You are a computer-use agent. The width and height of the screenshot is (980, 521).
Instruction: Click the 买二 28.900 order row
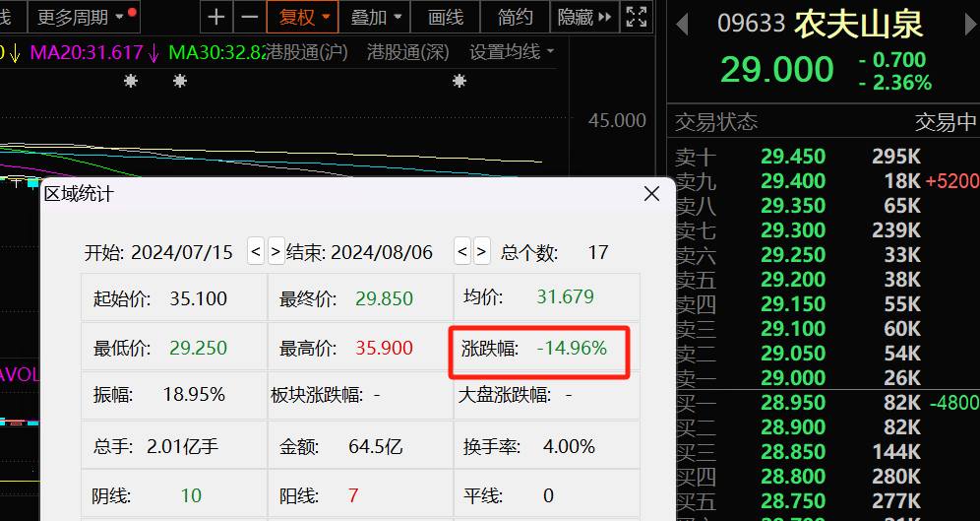point(827,427)
